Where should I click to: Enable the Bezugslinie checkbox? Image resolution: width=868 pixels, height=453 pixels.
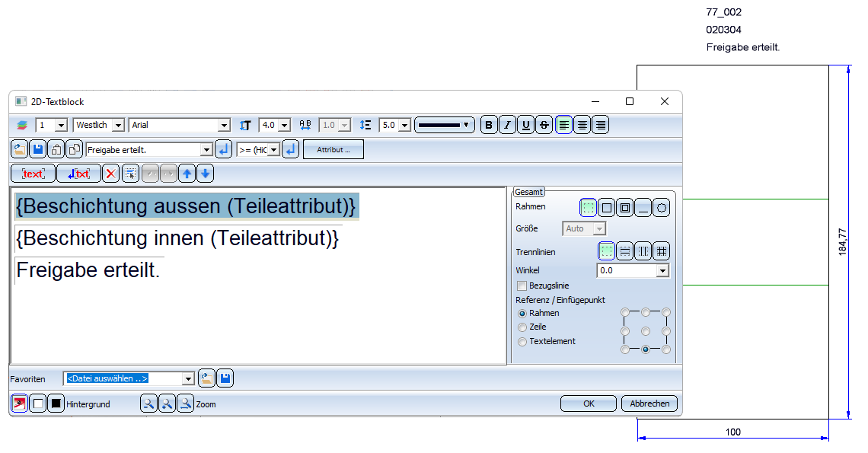point(522,286)
